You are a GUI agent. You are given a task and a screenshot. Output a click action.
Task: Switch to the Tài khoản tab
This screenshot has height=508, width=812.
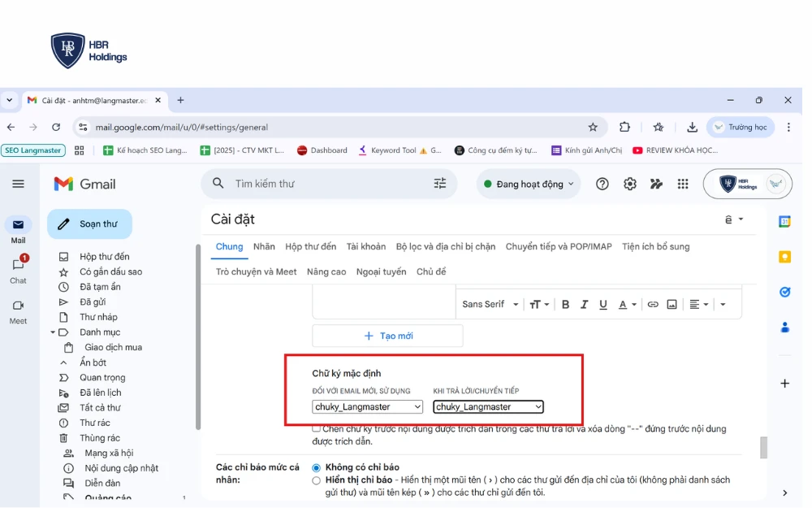pyautogui.click(x=365, y=247)
